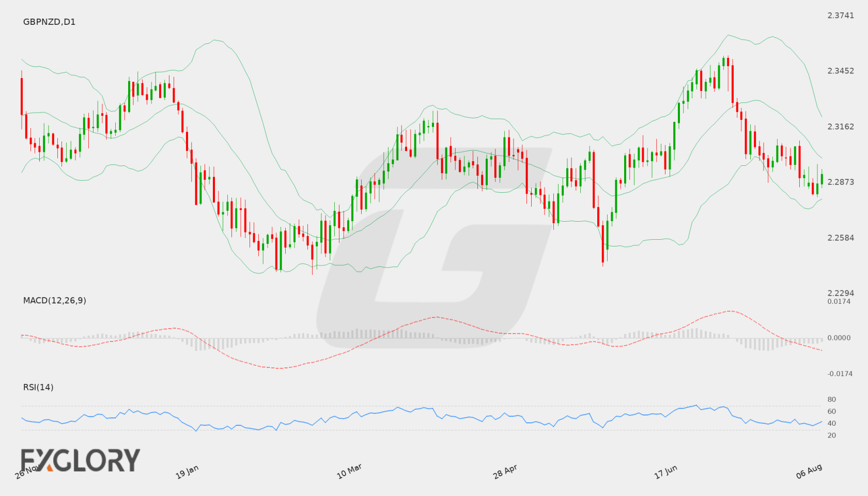This screenshot has height=496, width=868.
Task: Select the RSI(14) indicator label
Action: (x=38, y=388)
